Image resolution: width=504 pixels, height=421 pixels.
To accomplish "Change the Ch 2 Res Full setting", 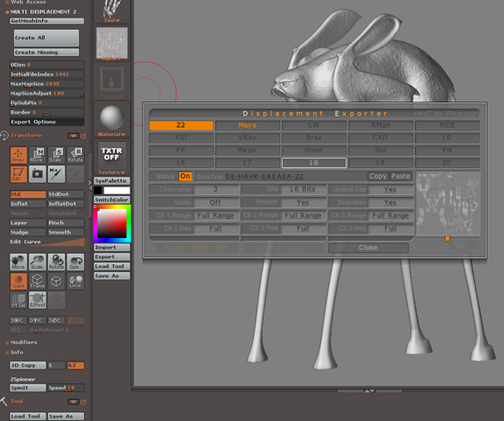I will [303, 228].
